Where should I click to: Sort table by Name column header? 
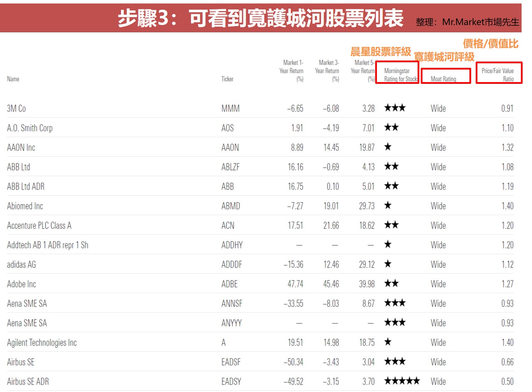(13, 79)
